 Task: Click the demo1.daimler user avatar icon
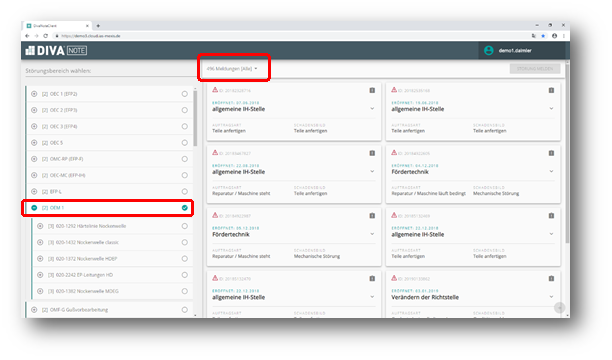[489, 50]
